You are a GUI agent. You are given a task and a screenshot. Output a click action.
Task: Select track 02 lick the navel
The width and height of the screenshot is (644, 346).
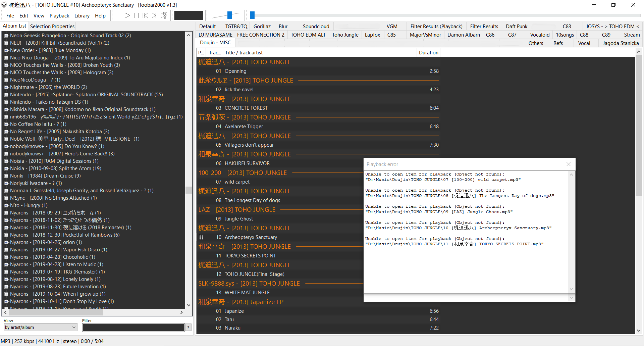(x=318, y=90)
